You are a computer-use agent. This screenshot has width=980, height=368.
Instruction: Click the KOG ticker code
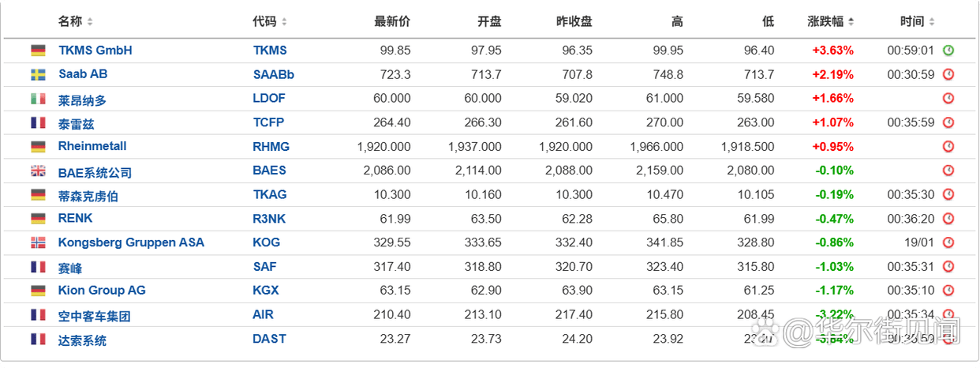click(x=267, y=243)
